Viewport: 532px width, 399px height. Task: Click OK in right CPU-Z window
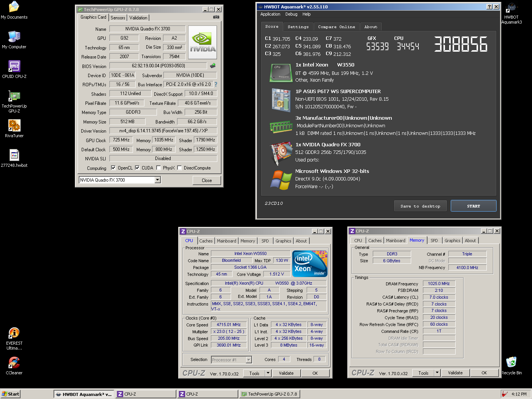point(484,373)
